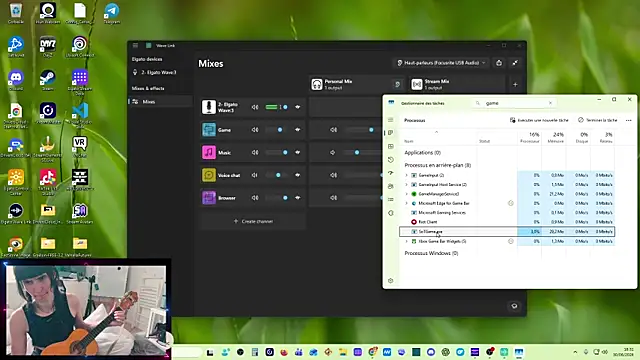Click the collapse view icon in Wave Link

pyautogui.click(x=515, y=63)
